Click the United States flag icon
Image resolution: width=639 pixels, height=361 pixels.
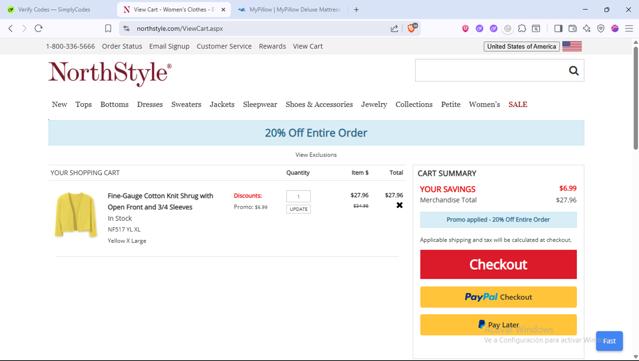pyautogui.click(x=572, y=46)
